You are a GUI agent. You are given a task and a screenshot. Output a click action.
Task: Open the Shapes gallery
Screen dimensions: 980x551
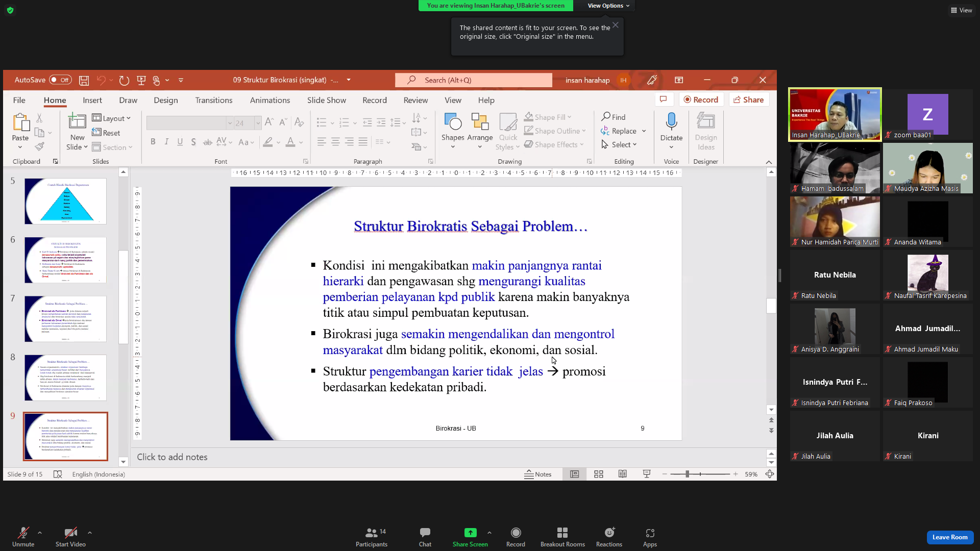pyautogui.click(x=453, y=132)
